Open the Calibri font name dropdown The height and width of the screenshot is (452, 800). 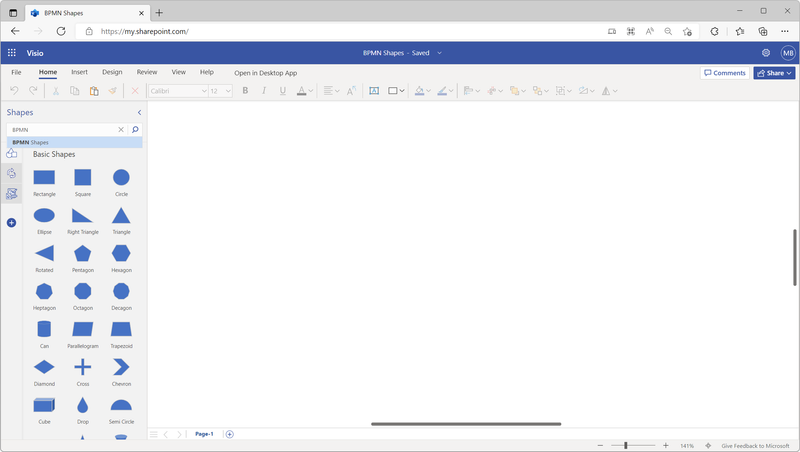point(204,91)
